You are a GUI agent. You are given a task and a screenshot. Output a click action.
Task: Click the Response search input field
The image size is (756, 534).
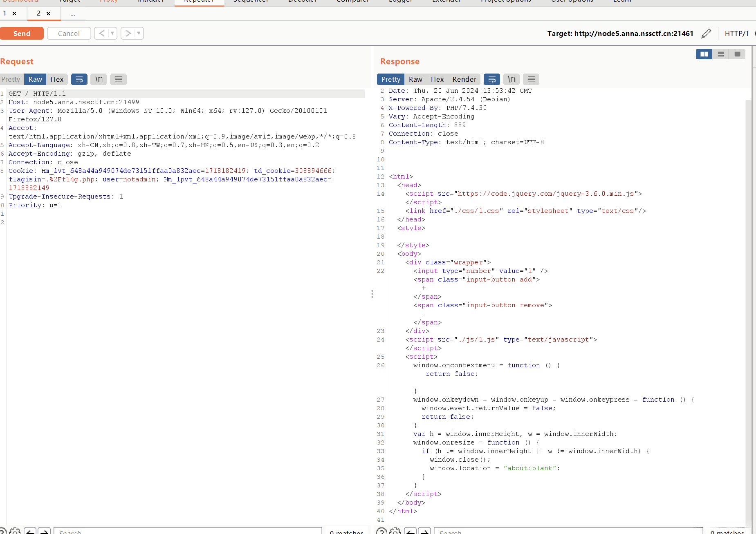[568, 531]
